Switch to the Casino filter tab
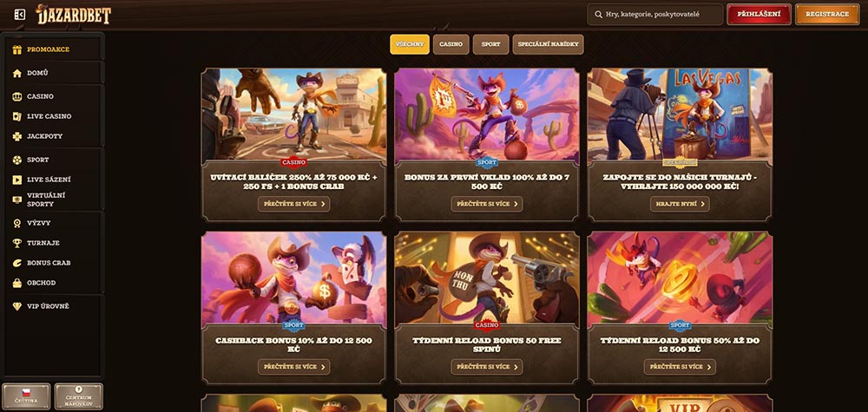868x412 pixels. [x=451, y=44]
